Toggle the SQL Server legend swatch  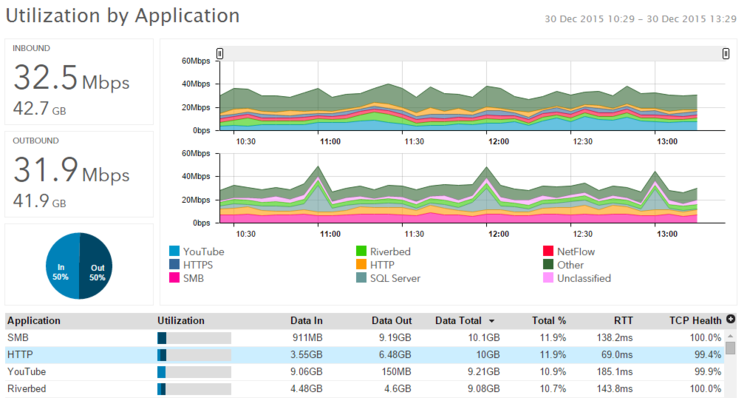361,278
